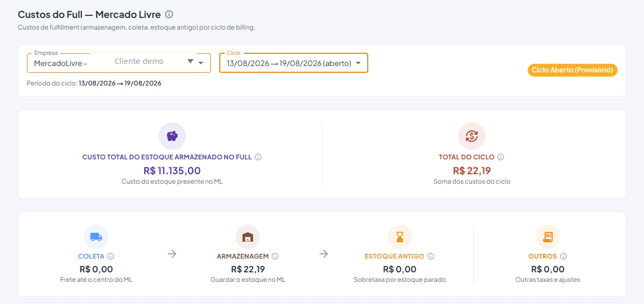Click info icon beside Custos do Full title
The image size is (644, 304).
tap(169, 14)
